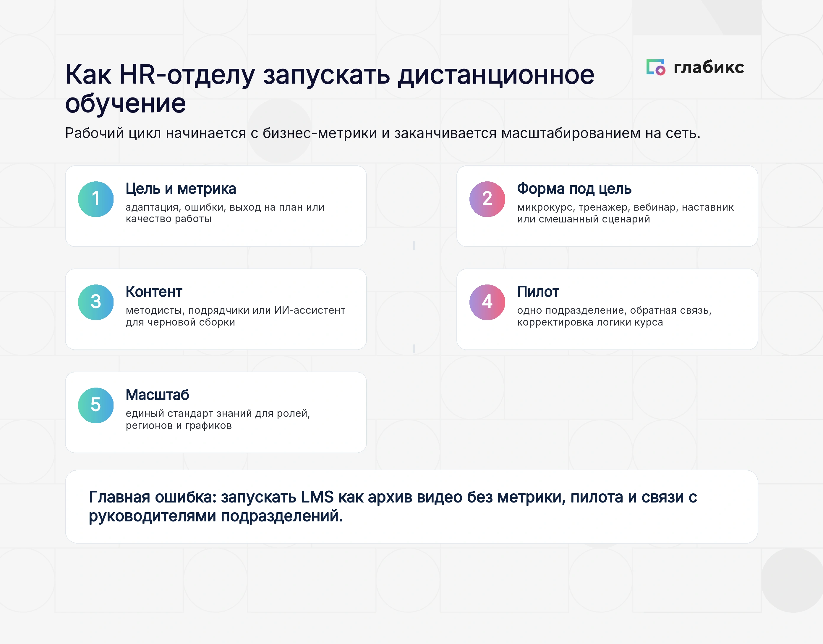
Task: Click the text "микрокурс, тренажер, вебинар, наставник"
Action: coord(625,207)
